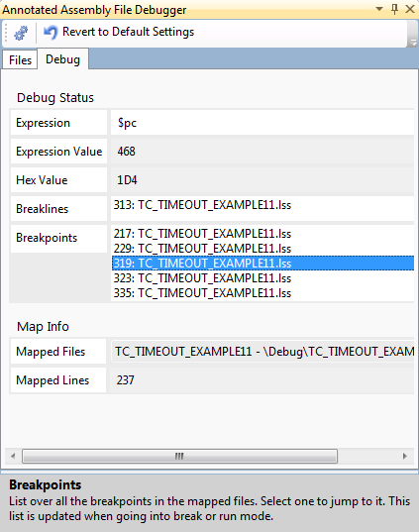Open the window position dropdown arrow

pos(379,9)
